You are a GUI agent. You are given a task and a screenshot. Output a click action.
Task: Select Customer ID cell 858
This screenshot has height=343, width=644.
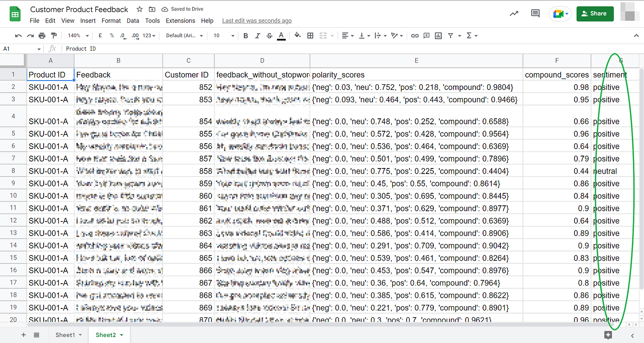pyautogui.click(x=188, y=171)
